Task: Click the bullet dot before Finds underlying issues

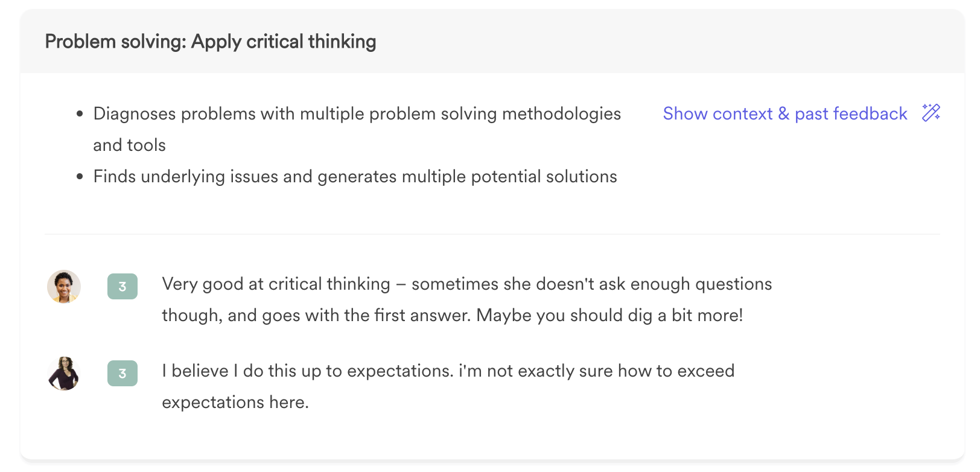Action: pos(80,177)
